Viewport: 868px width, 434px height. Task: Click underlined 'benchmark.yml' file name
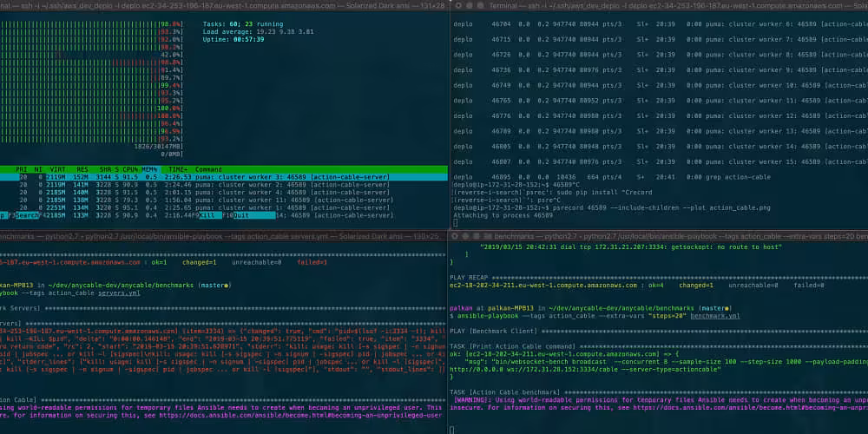(715, 316)
